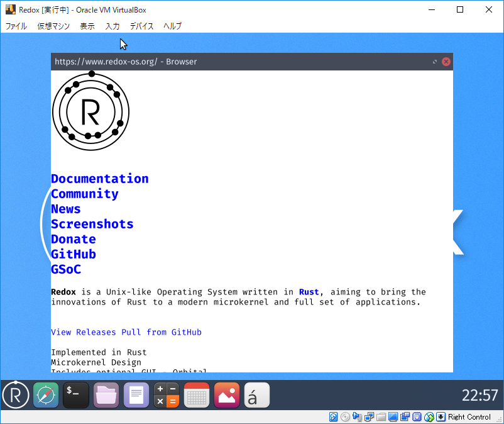504x424 pixels.
Task: Open the ファイル menu
Action: [16, 26]
